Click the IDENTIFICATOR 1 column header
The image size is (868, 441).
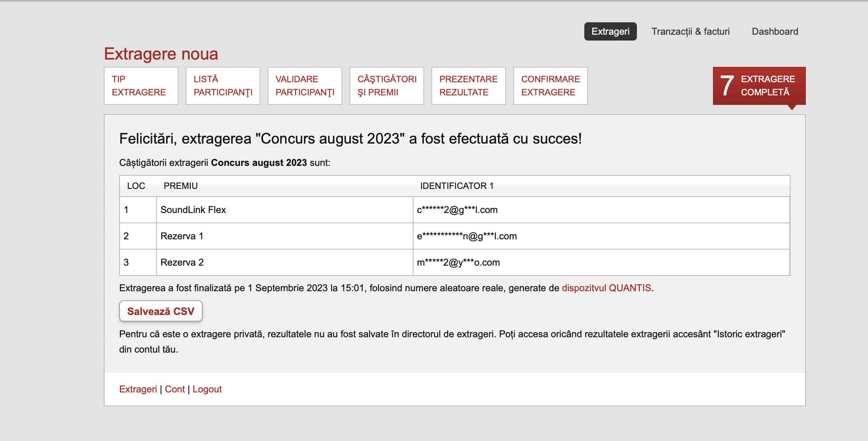pyautogui.click(x=457, y=186)
